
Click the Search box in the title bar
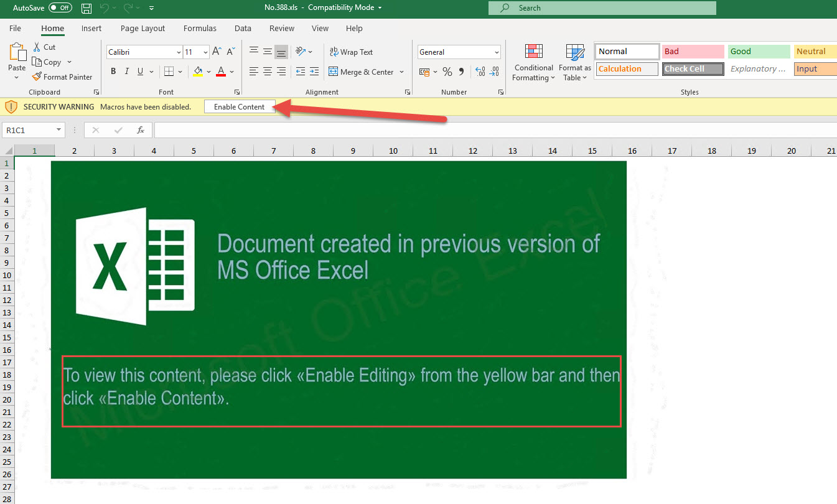click(602, 8)
